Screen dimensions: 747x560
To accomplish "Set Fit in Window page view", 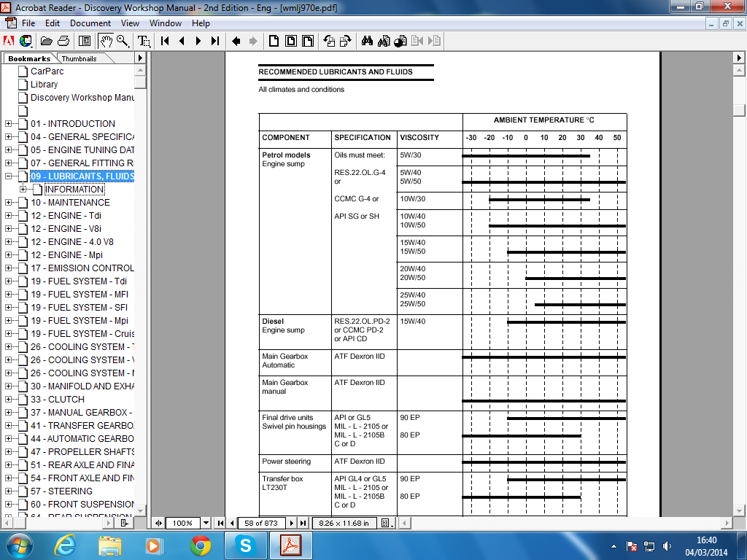I will (x=290, y=41).
